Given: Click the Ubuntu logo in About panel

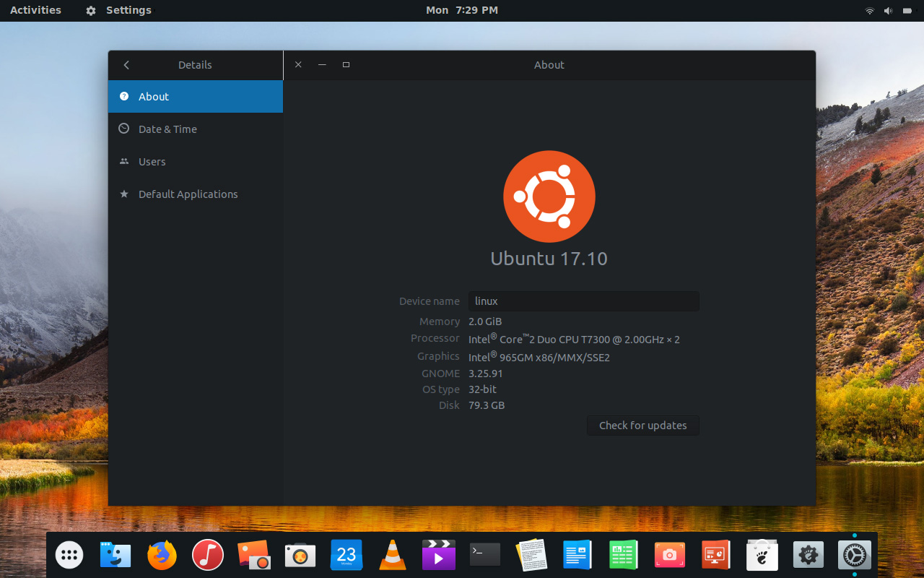Looking at the screenshot, I should click(x=549, y=197).
